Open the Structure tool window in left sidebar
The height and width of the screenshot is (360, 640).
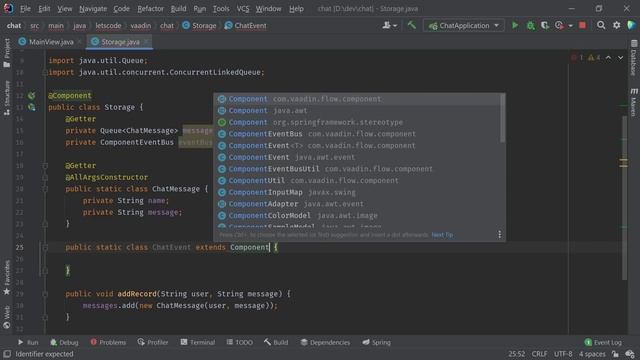pyautogui.click(x=7, y=98)
